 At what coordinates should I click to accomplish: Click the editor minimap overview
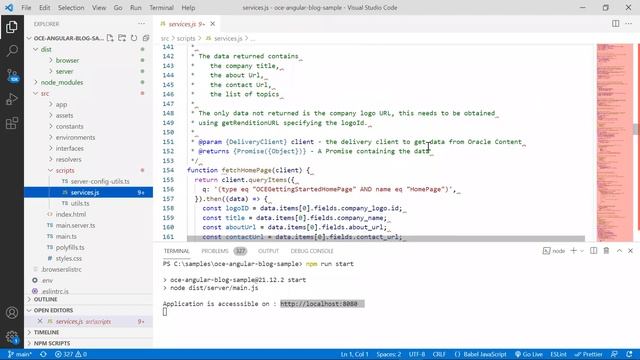coord(615,143)
